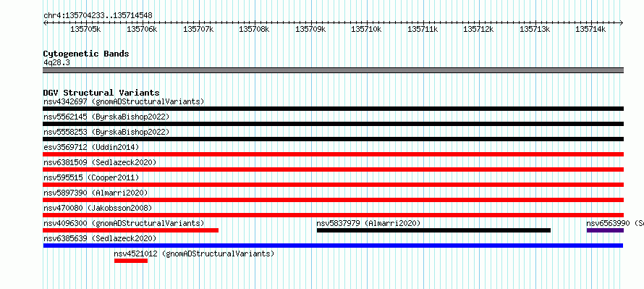Click the purple bar under nsv6563990
Image resolution: width=644 pixels, height=289 pixels.
[x=606, y=230]
